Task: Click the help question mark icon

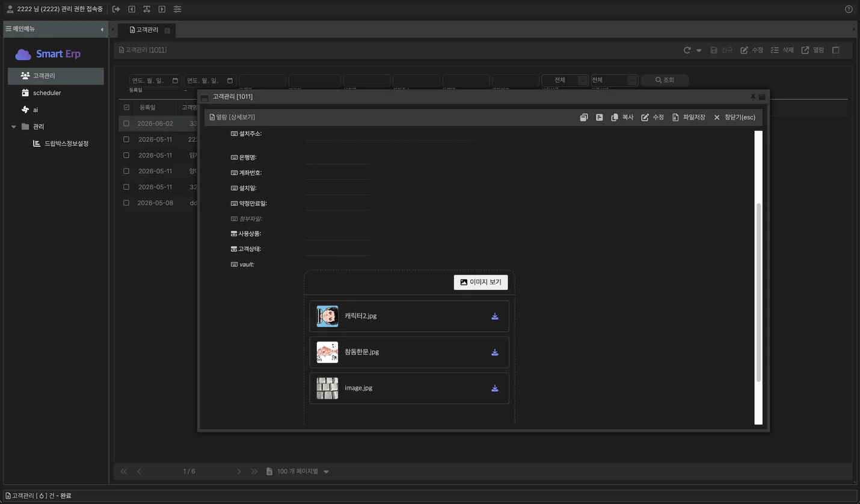Action: click(849, 9)
